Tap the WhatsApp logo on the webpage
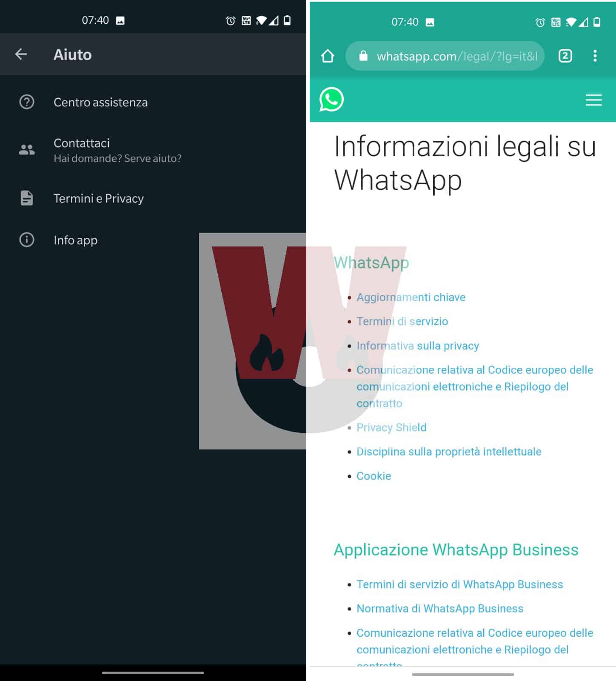This screenshot has width=616, height=681. point(331,100)
